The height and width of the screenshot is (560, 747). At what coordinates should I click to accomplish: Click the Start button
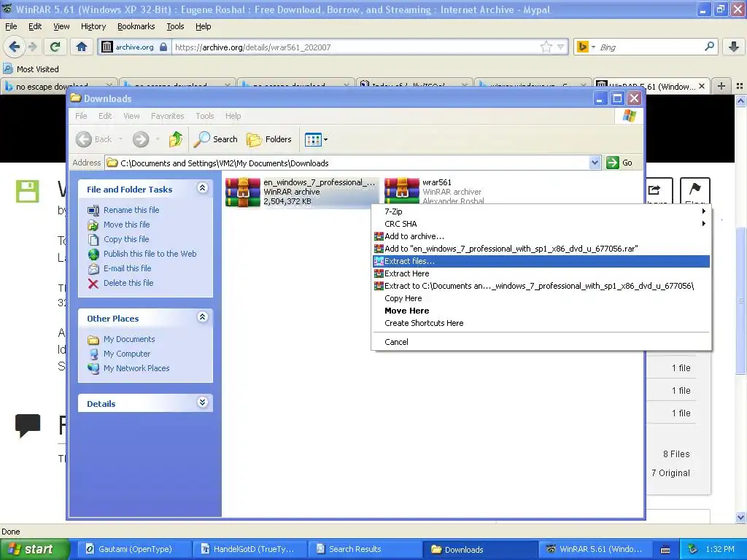[x=34, y=549]
